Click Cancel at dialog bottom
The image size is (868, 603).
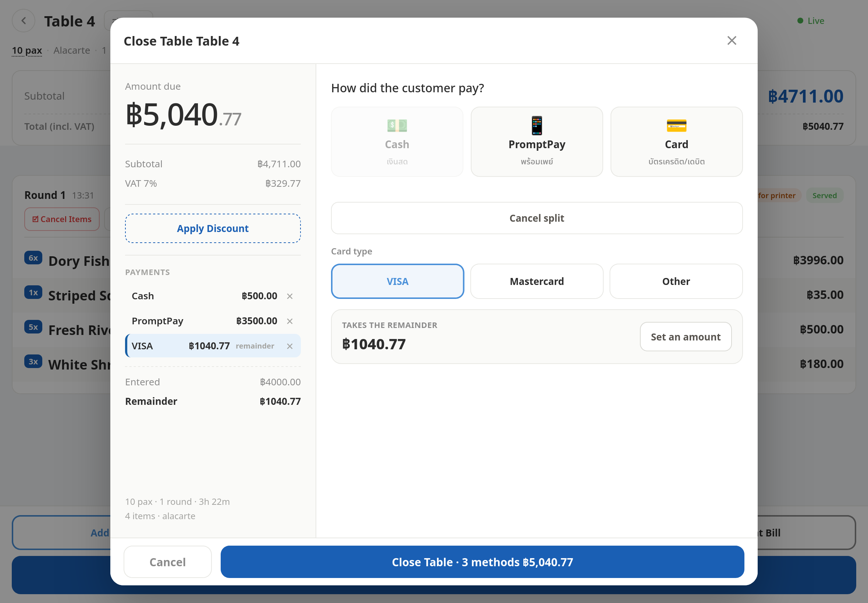pos(167,562)
